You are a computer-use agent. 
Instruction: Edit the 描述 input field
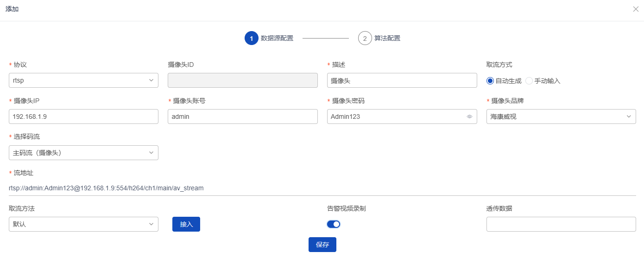(402, 80)
